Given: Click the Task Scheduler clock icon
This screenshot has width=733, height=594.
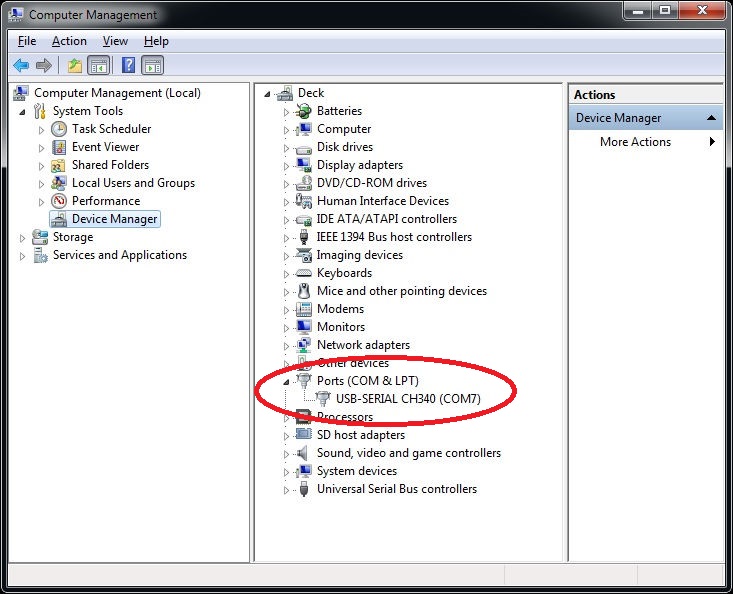Looking at the screenshot, I should 59,129.
